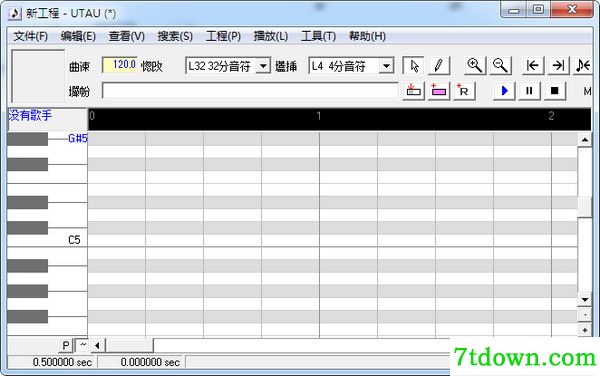The height and width of the screenshot is (376, 600).
Task: Select the pencil draw tool
Action: pos(439,66)
